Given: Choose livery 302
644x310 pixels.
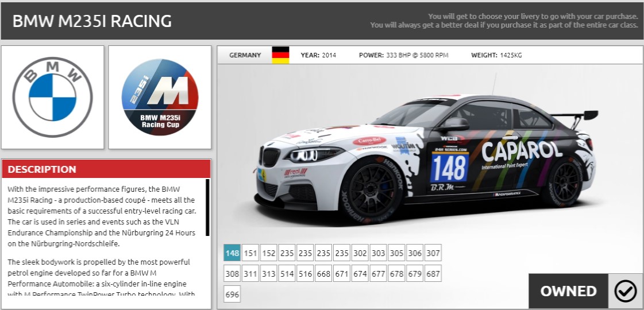Looking at the screenshot, I should (x=360, y=253).
